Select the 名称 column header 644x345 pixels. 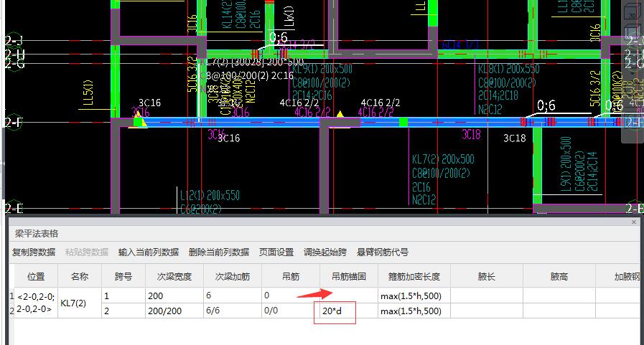tap(80, 276)
